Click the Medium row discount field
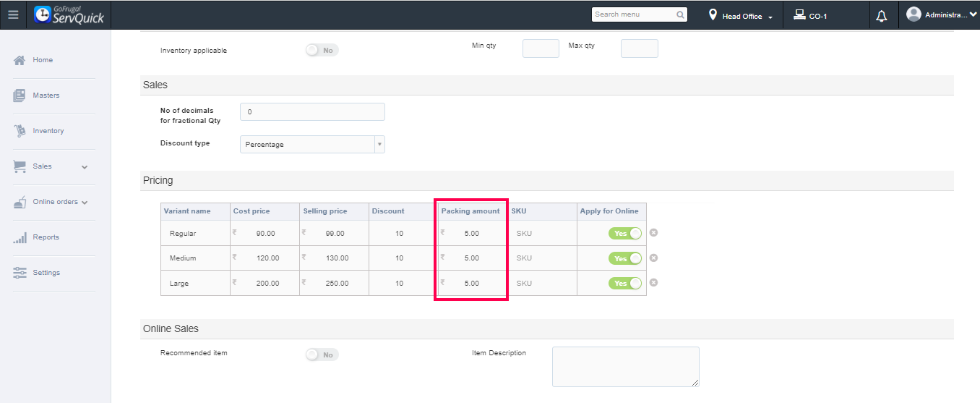The height and width of the screenshot is (403, 980). 403,258
